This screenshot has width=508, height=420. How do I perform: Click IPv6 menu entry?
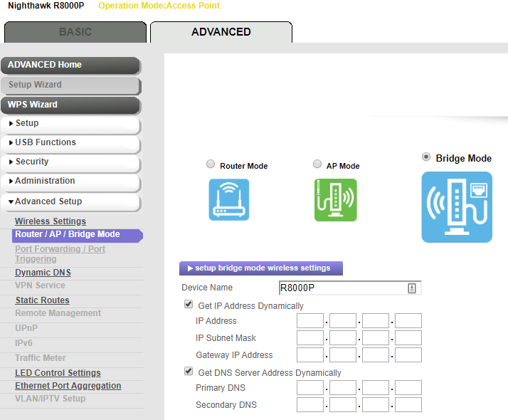click(x=23, y=343)
